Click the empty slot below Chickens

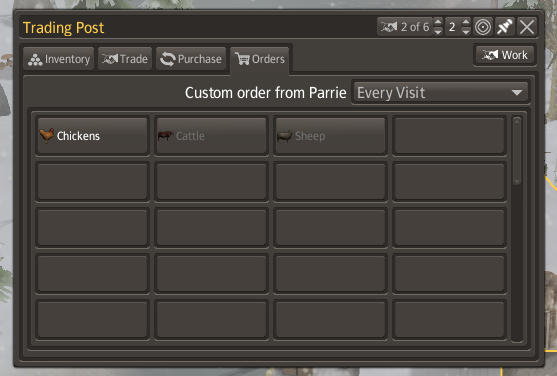click(x=92, y=182)
